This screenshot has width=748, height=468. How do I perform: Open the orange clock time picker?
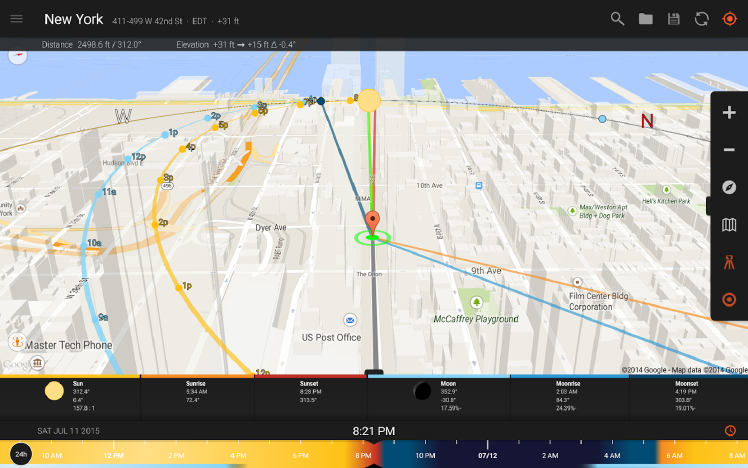click(x=730, y=431)
